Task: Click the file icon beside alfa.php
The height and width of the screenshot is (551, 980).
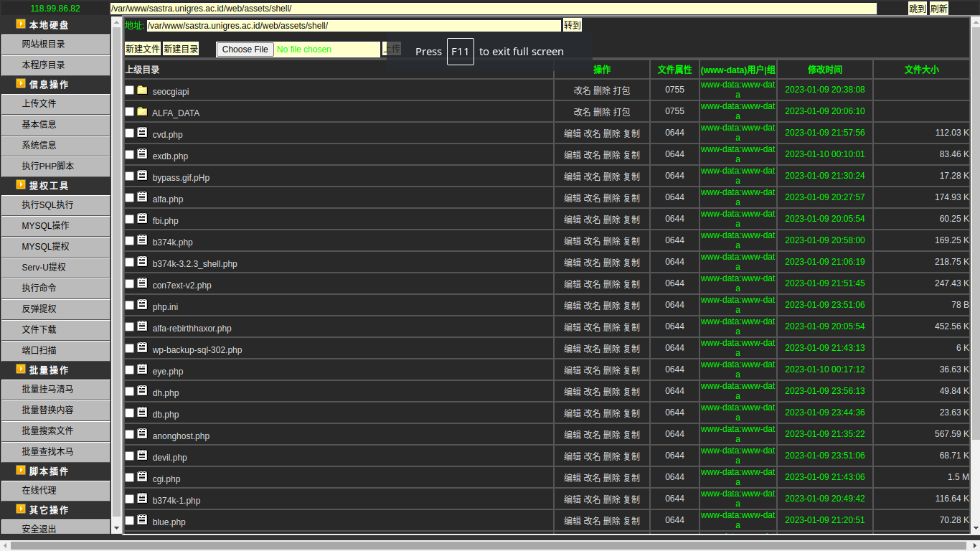Action: (x=142, y=197)
